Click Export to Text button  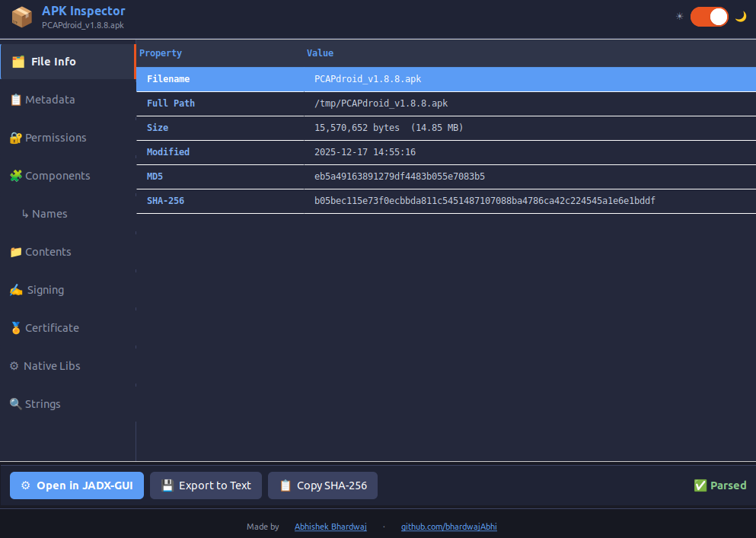click(206, 485)
